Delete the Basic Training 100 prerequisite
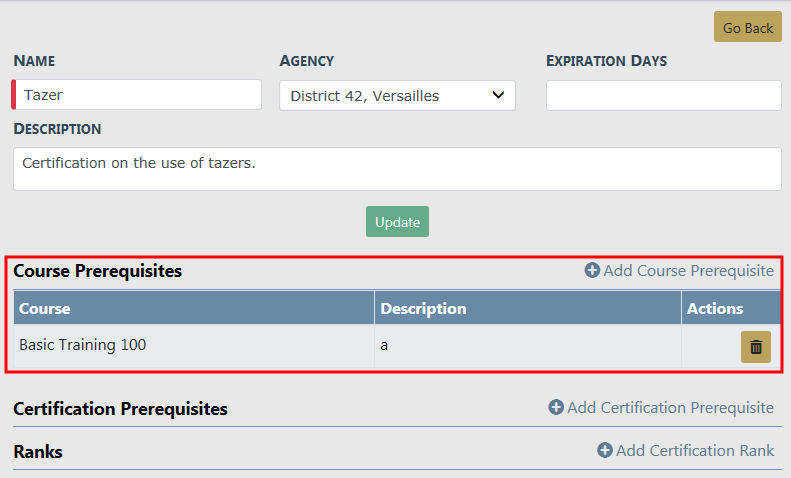This screenshot has width=791, height=478. 755,347
